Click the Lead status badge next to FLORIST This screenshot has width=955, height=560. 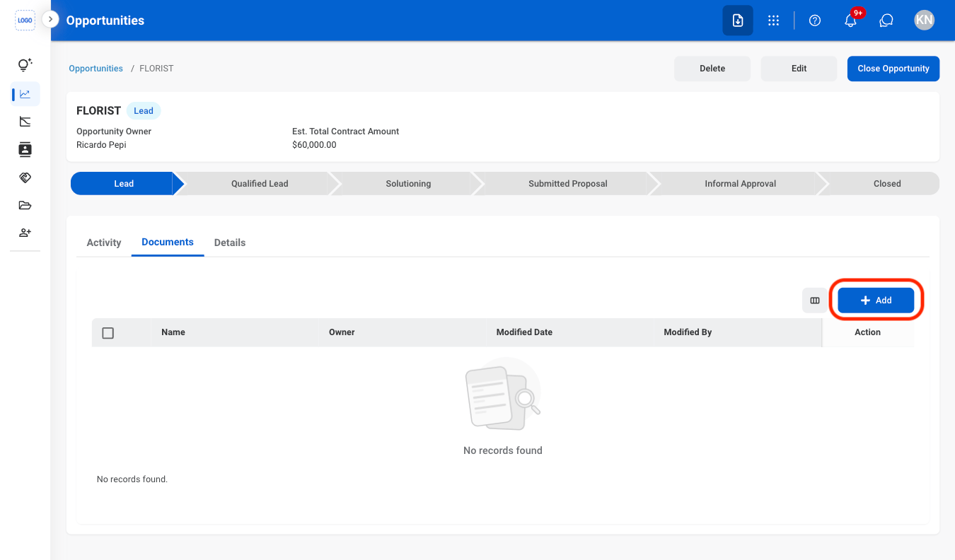click(144, 111)
